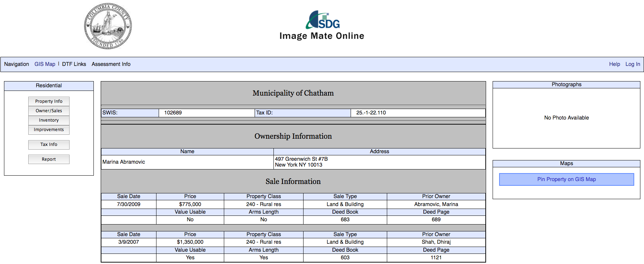The image size is (644, 264).
Task: Click the Navigation menu label
Action: point(17,64)
